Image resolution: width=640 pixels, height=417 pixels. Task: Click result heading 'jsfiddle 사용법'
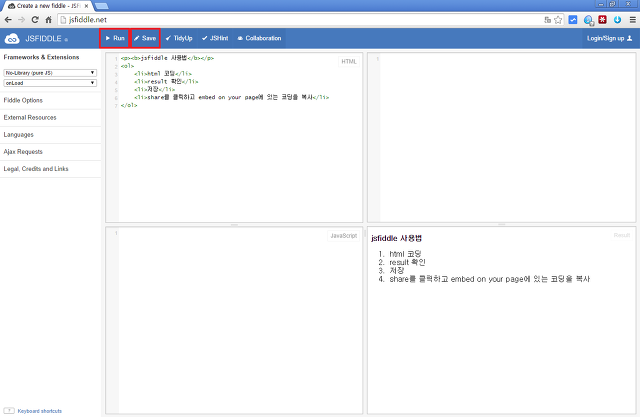[x=396, y=238]
